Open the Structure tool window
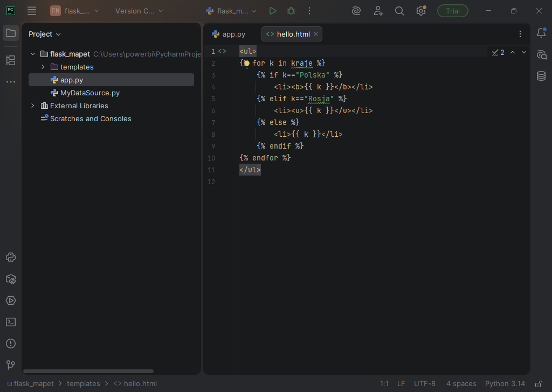 pos(11,60)
